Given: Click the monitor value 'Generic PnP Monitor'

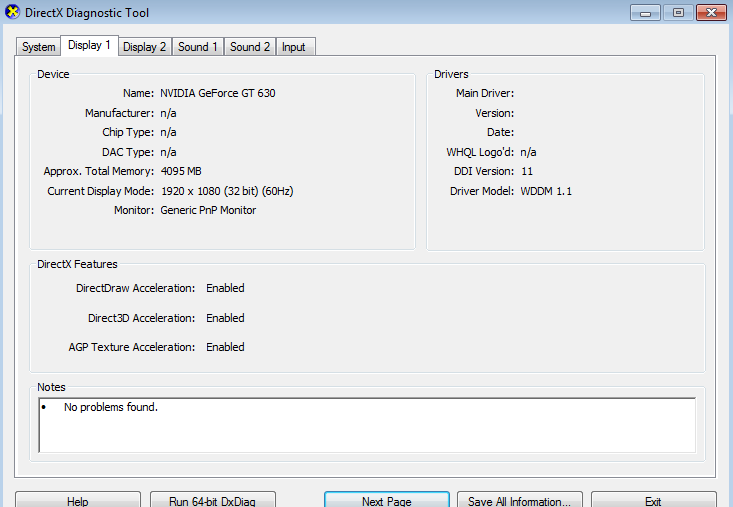Looking at the screenshot, I should click(208, 210).
